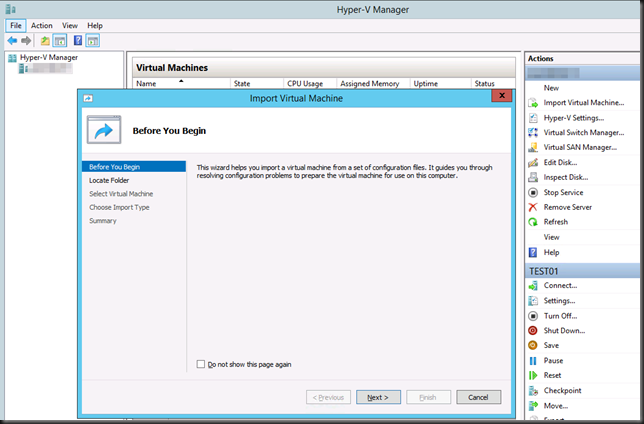Click Hyper-V Settings... action text
644x424 pixels.
pos(574,118)
